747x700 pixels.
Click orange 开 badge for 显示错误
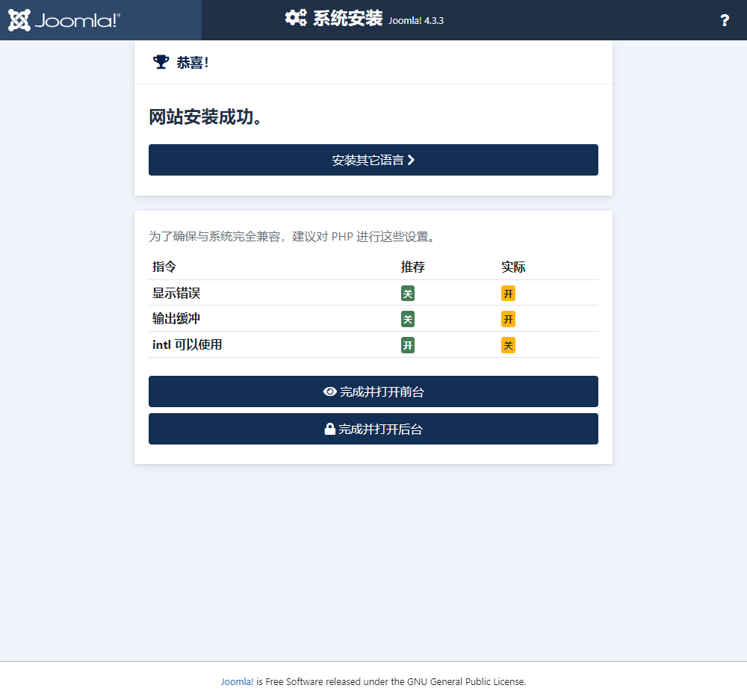(508, 294)
